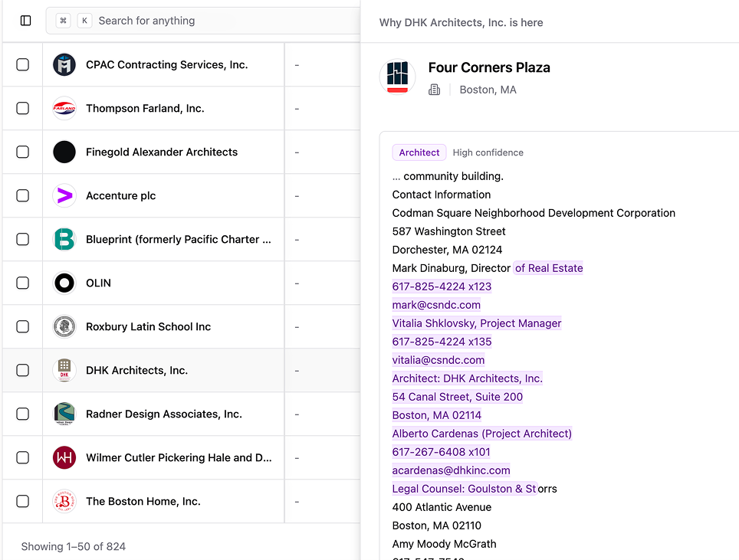Image resolution: width=739 pixels, height=560 pixels.
Task: Click the Roxbury Latin School seal logo
Action: (64, 327)
